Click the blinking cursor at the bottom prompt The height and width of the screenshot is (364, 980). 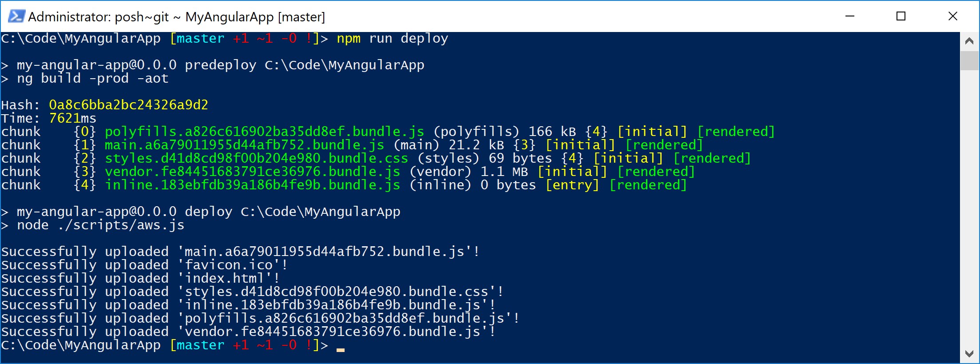(x=341, y=349)
